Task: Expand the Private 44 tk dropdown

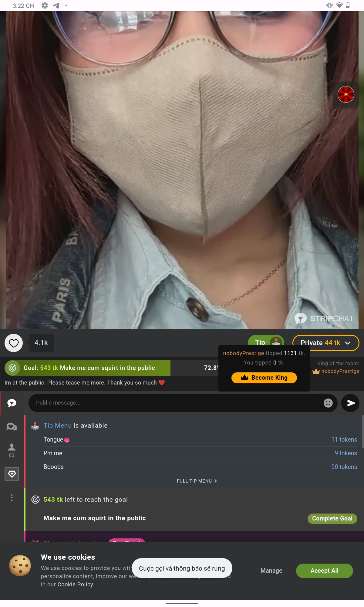Action: [x=325, y=343]
